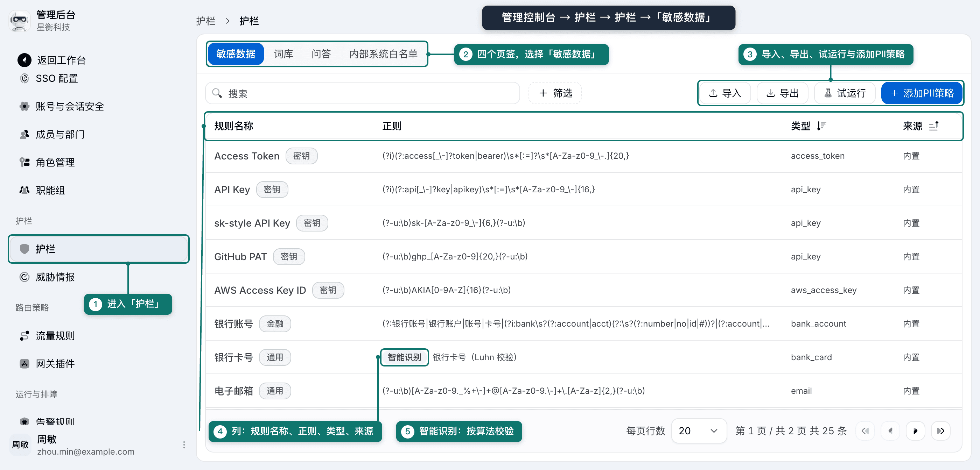Click the 护栏 shield icon in sidebar
This screenshot has width=980, height=470.
[x=24, y=249]
